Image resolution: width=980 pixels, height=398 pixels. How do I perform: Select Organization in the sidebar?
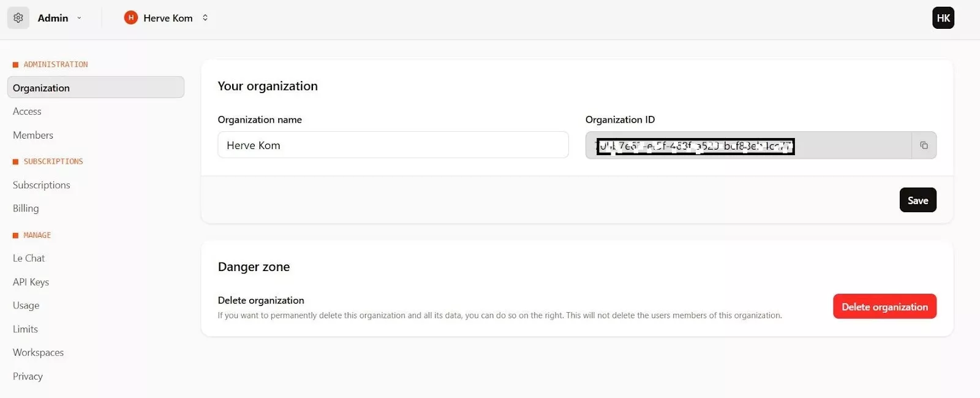[x=96, y=88]
